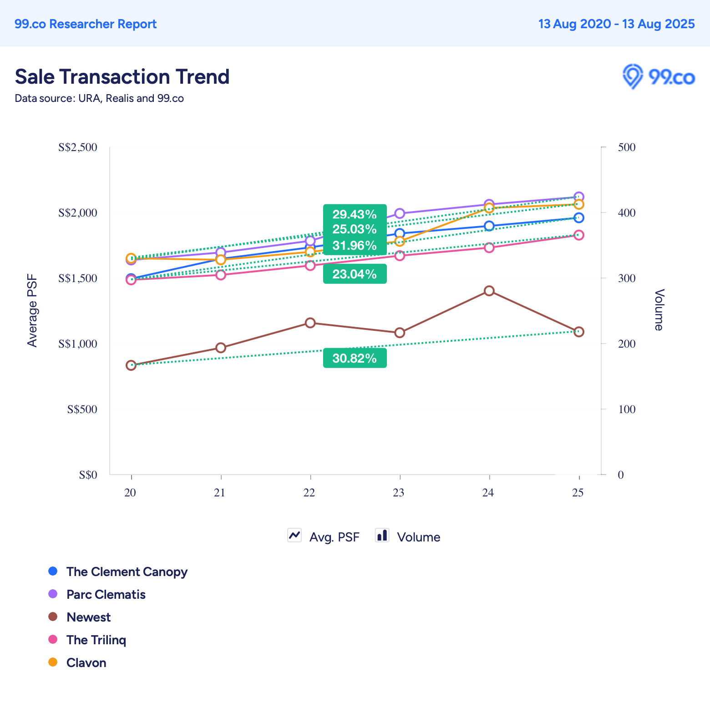Click The Trilinq pink point at year 24
Image resolution: width=710 pixels, height=728 pixels.
[489, 248]
